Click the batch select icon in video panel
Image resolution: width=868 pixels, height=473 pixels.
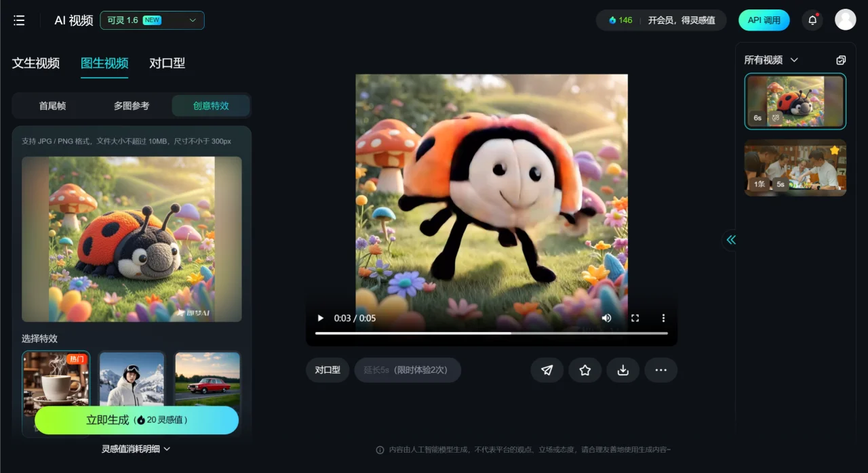(x=841, y=60)
